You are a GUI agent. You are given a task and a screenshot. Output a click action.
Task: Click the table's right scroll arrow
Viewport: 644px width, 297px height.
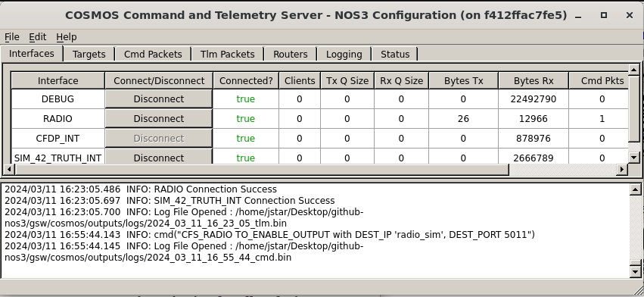tap(622, 169)
